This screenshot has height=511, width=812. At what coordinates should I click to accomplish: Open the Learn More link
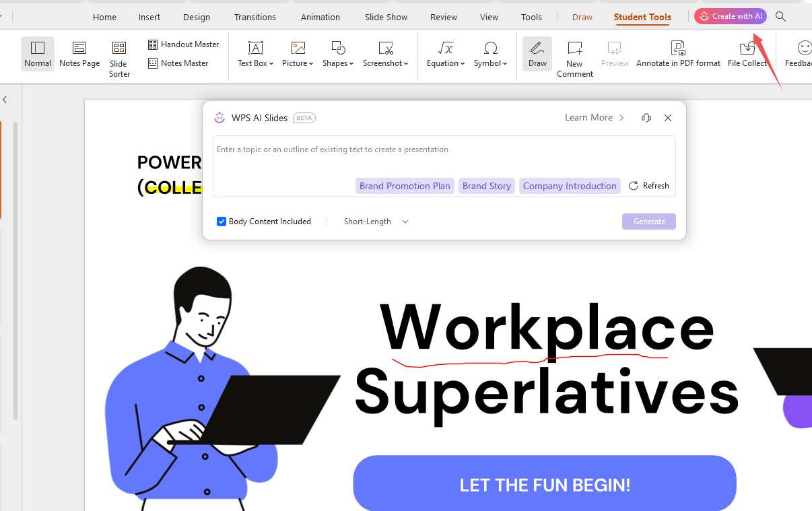click(595, 118)
